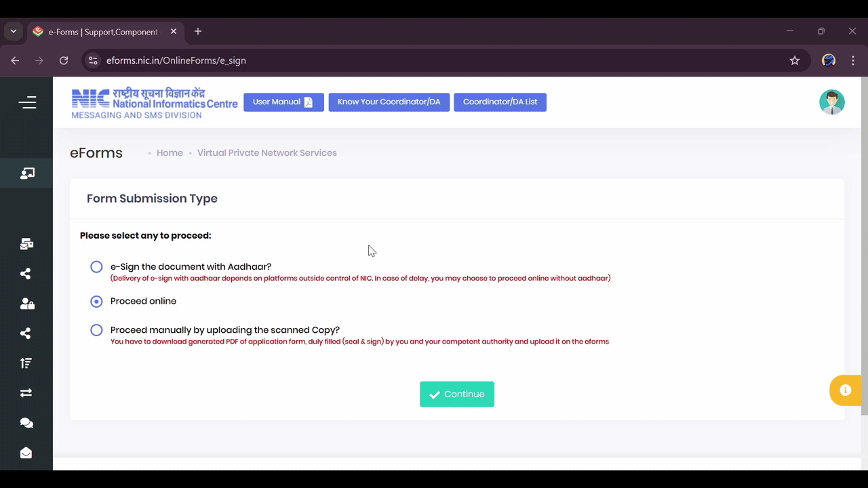Open Chrome's three-dot menu
Viewport: 868px width, 488px height.
pos(853,60)
